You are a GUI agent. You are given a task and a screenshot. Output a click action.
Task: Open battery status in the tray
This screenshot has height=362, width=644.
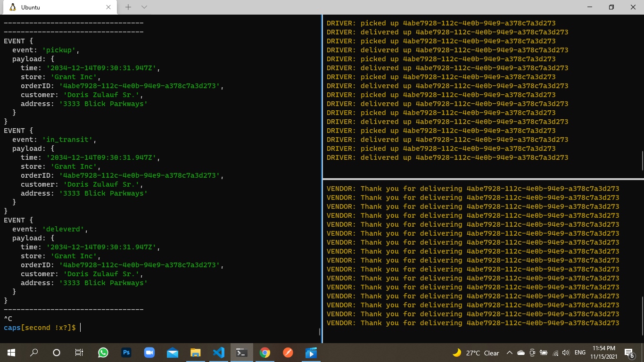click(x=544, y=353)
